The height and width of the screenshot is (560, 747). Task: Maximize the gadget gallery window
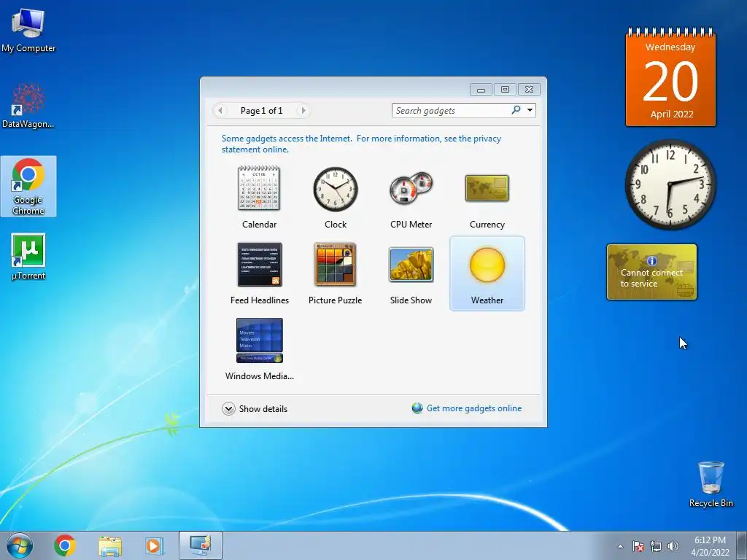tap(505, 90)
